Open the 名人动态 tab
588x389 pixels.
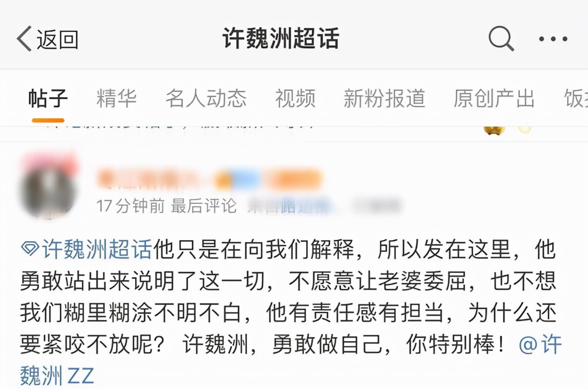pyautogui.click(x=206, y=98)
